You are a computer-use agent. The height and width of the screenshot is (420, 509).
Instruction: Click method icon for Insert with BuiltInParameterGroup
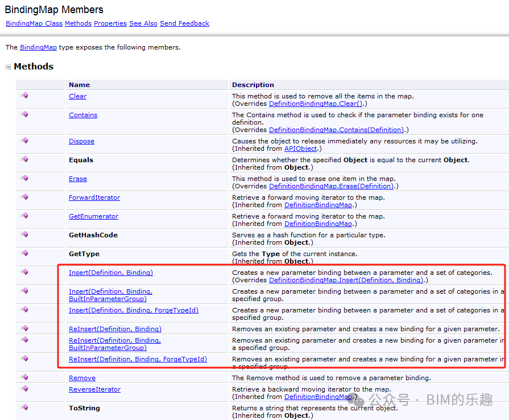24,291
